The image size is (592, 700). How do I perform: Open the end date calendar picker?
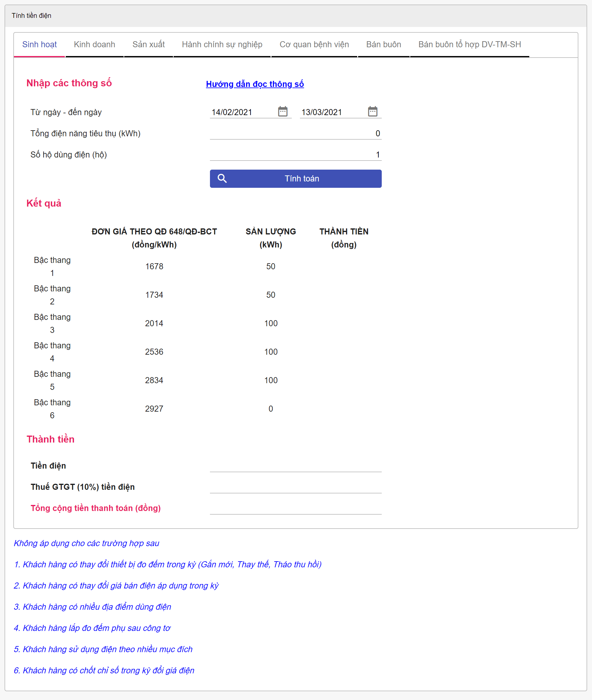pos(373,111)
